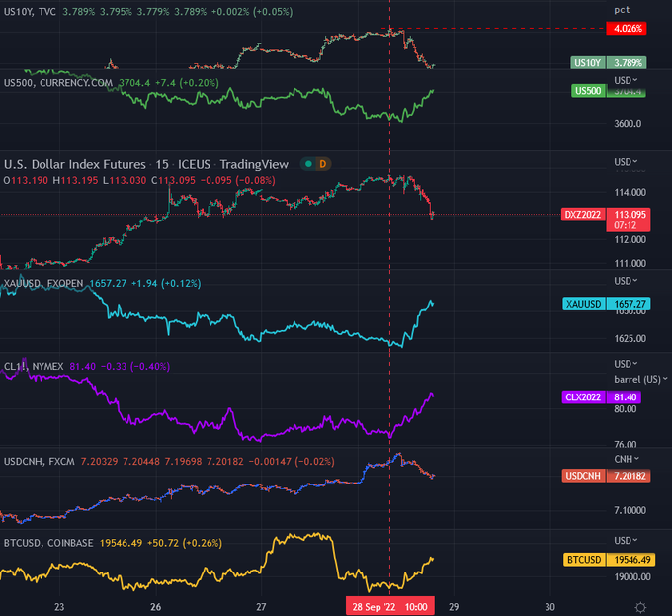Click the BTCUSD, COINBASE legend text

[x=49, y=543]
